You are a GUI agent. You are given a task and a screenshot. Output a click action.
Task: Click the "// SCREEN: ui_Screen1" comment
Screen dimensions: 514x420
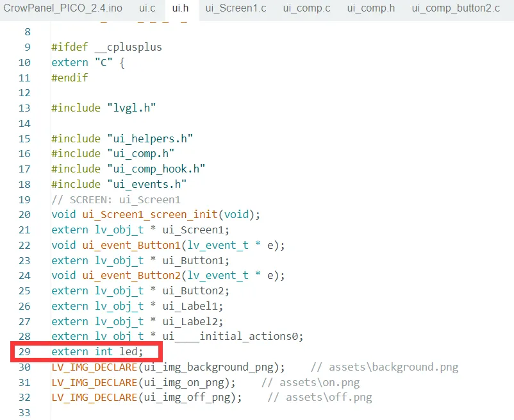[115, 199]
